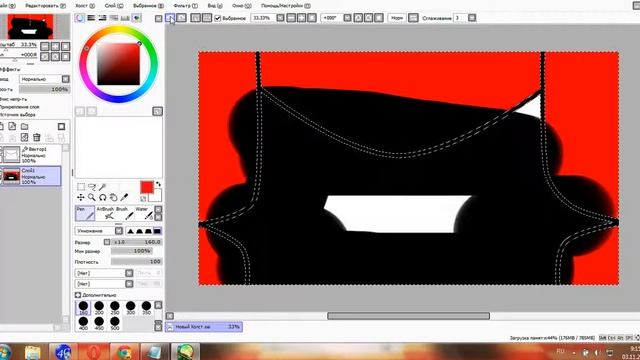640x360 pixels.
Task: Click the white background color swatch
Action: 156,196
